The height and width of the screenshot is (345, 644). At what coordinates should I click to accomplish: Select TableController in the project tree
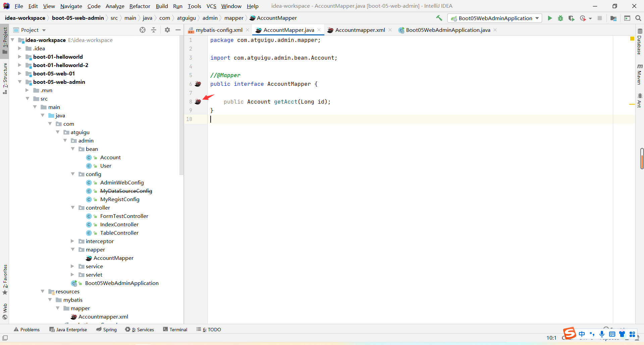coord(119,233)
